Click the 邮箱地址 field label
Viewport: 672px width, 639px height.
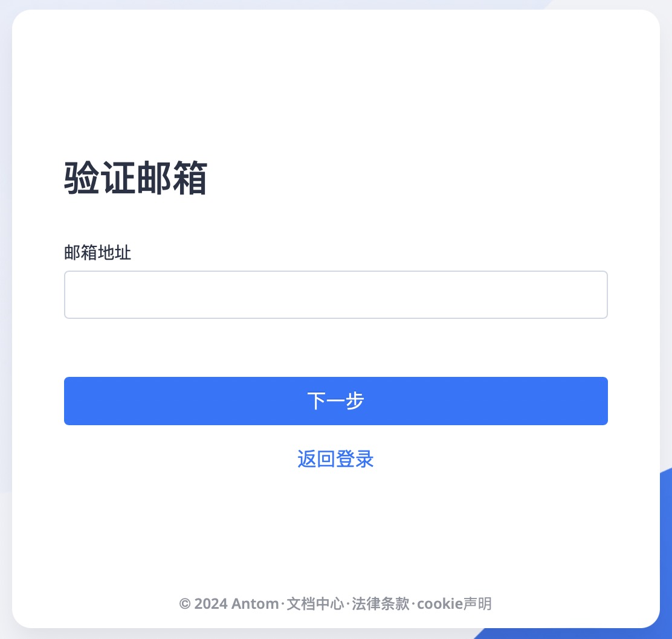pyautogui.click(x=97, y=252)
